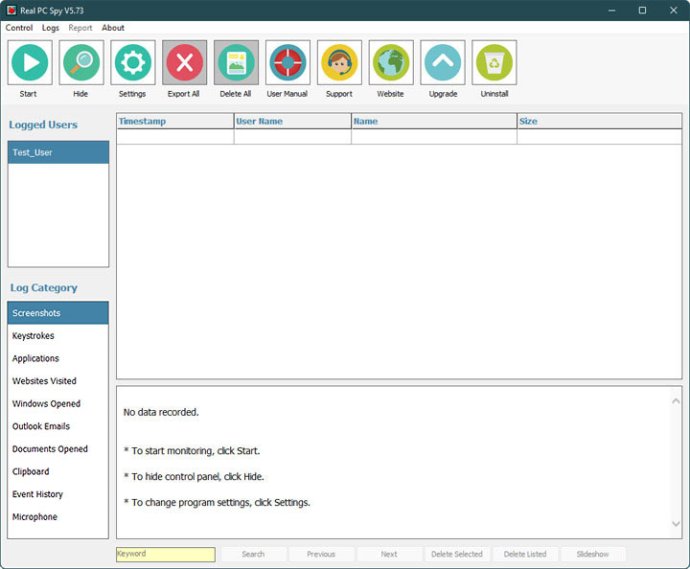Open Settings gear icon
This screenshot has width=690, height=569.
click(133, 62)
